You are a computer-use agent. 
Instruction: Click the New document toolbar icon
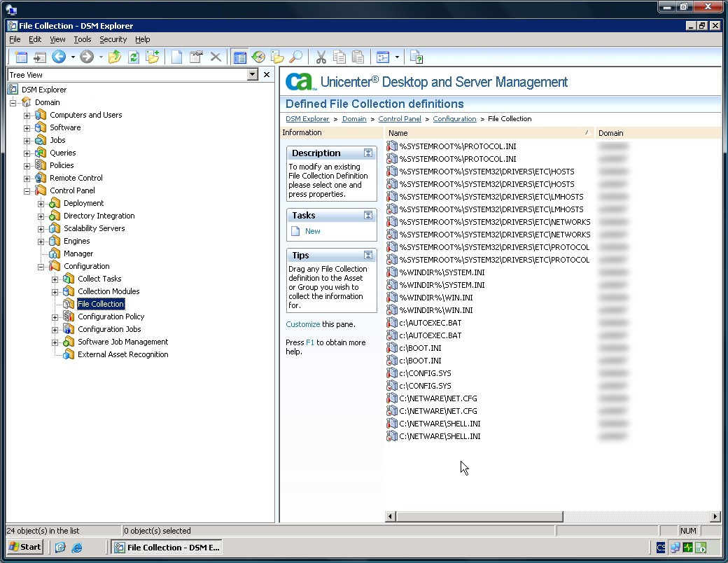177,57
